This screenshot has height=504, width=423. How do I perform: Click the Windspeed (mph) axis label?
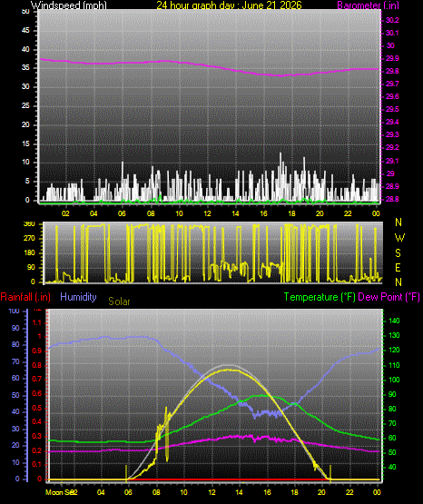click(69, 5)
